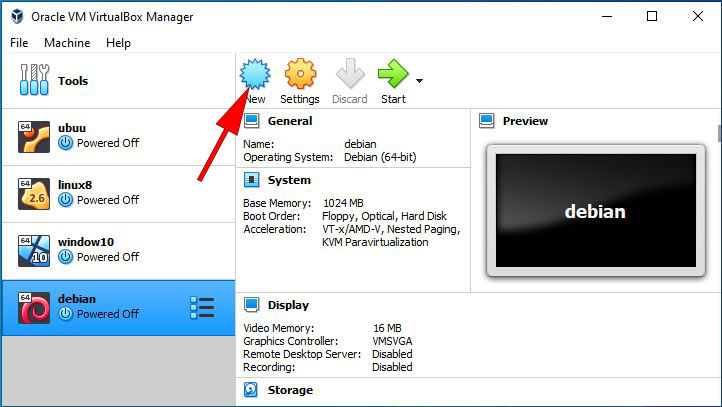
Task: Click Remote Desktop Server 'Disabled' value
Action: (392, 354)
